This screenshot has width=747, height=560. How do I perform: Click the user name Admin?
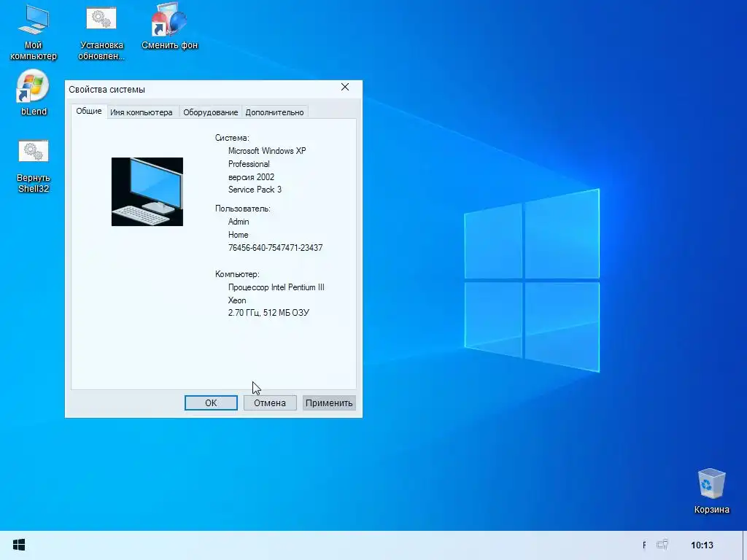239,222
